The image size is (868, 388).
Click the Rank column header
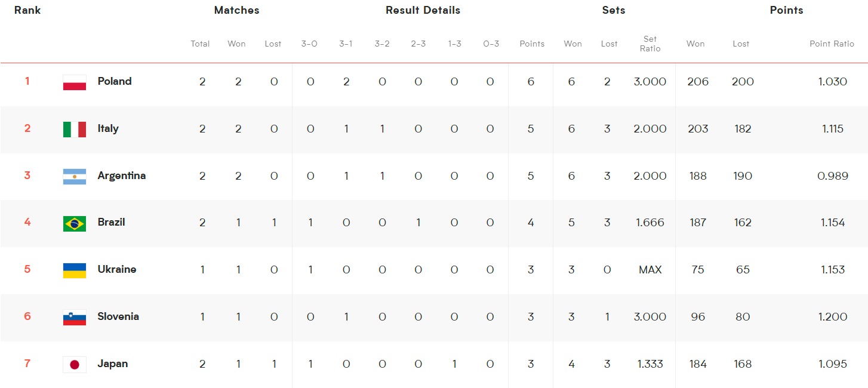click(x=27, y=10)
